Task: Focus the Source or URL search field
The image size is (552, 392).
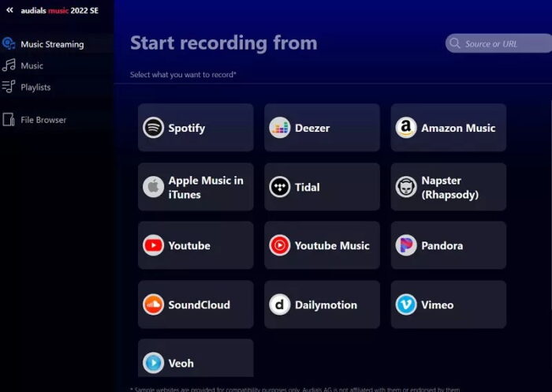Action: click(x=498, y=43)
